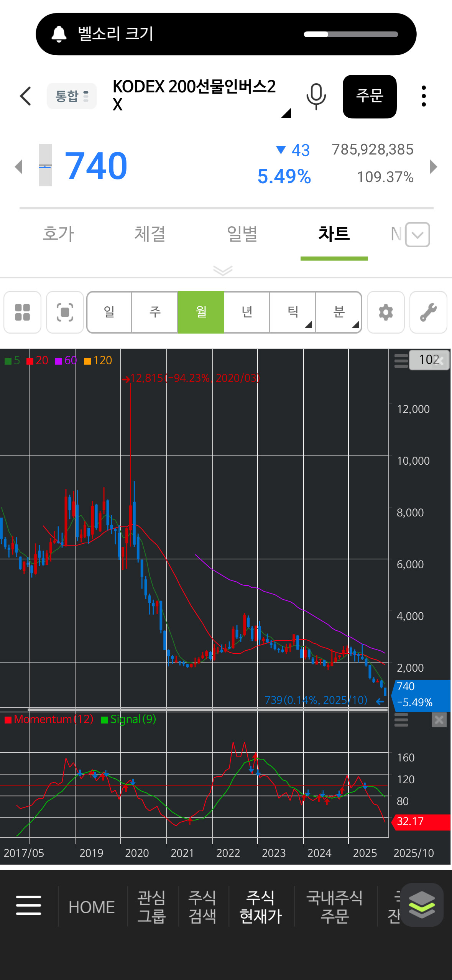Open 주식현재가 in bottom navigation
Image resolution: width=452 pixels, height=980 pixels.
[x=261, y=907]
